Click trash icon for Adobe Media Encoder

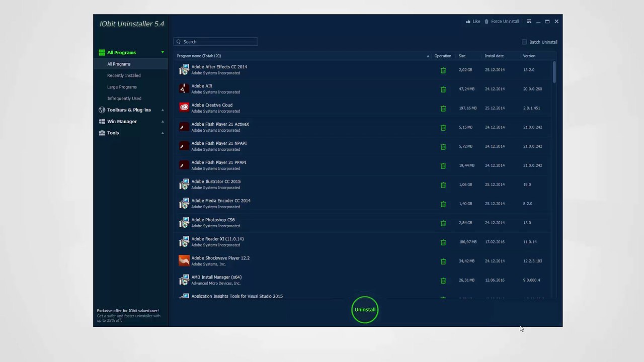coord(443,204)
